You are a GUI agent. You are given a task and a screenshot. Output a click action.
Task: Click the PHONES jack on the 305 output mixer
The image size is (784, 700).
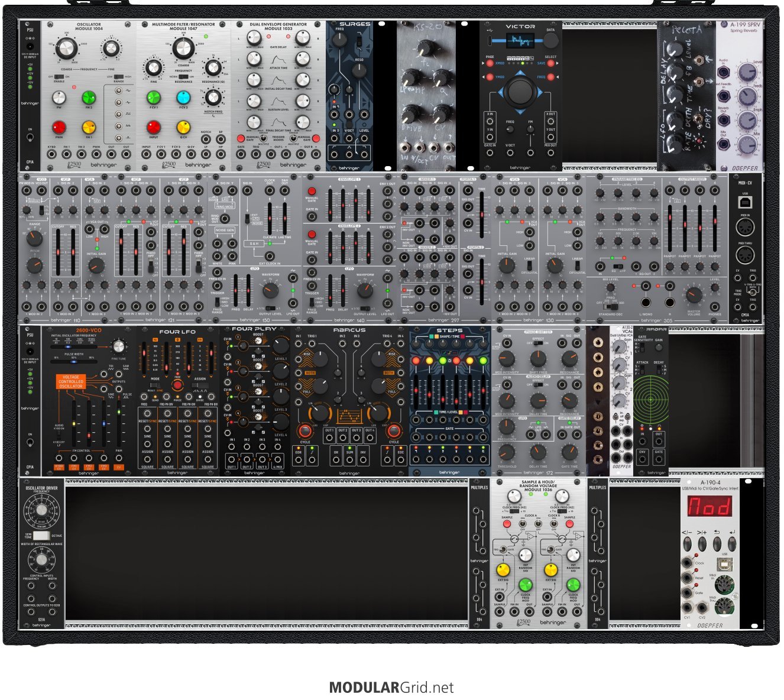pos(715,306)
